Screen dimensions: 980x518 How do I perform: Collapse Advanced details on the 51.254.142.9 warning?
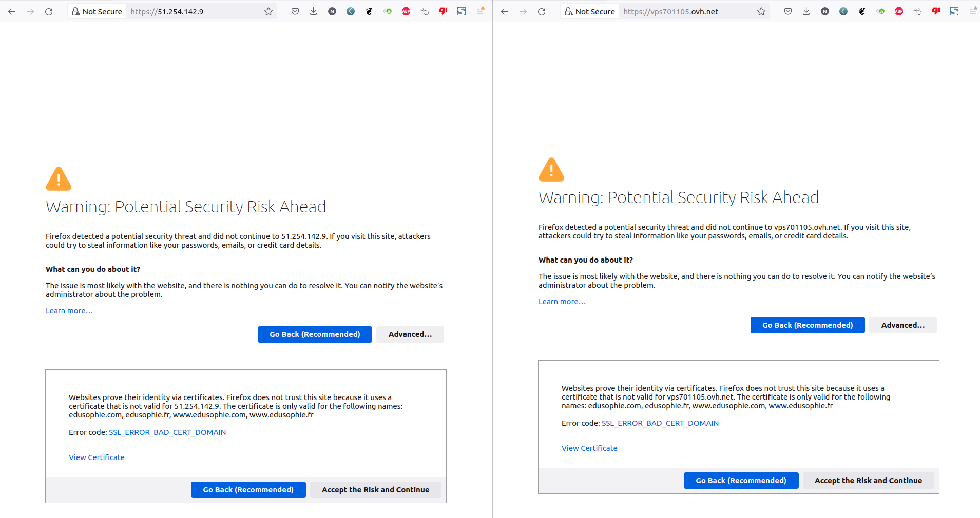tap(410, 334)
